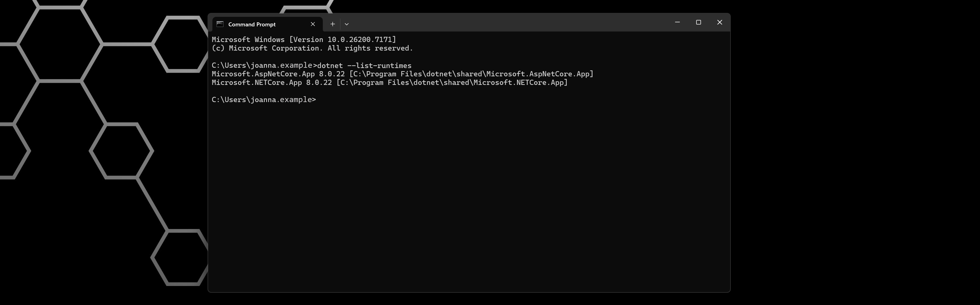Click the Microsoft Corporation copyright line
Screen dimensions: 980x305
point(312,48)
